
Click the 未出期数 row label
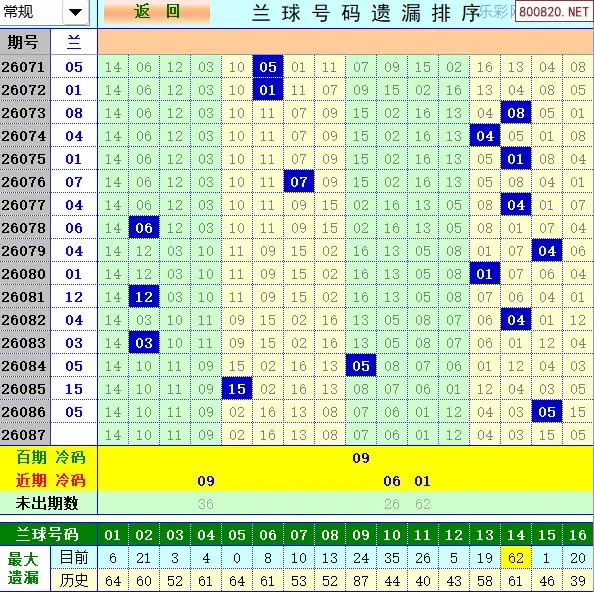tap(47, 503)
